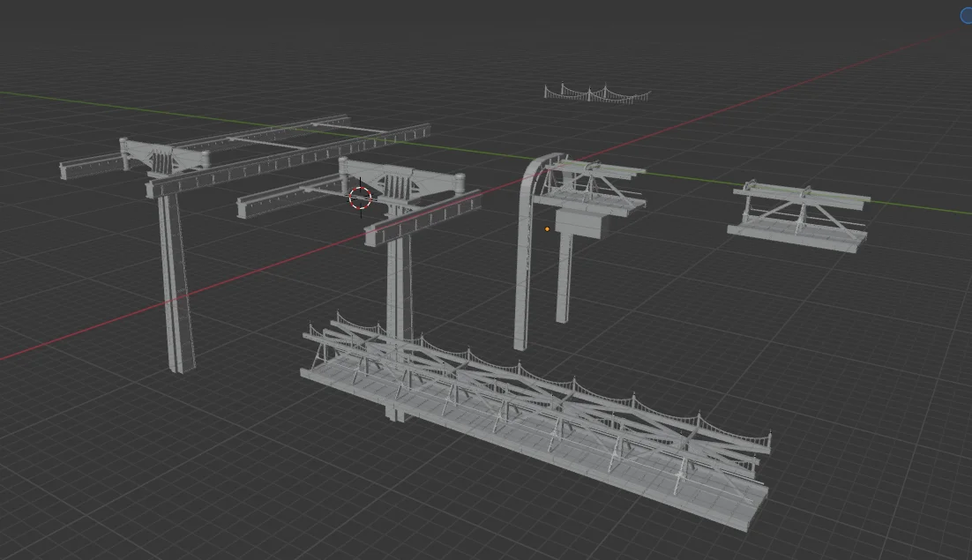This screenshot has height=560, width=972.
Task: Select the middle gantry's vertical column
Action: [x=399, y=310]
